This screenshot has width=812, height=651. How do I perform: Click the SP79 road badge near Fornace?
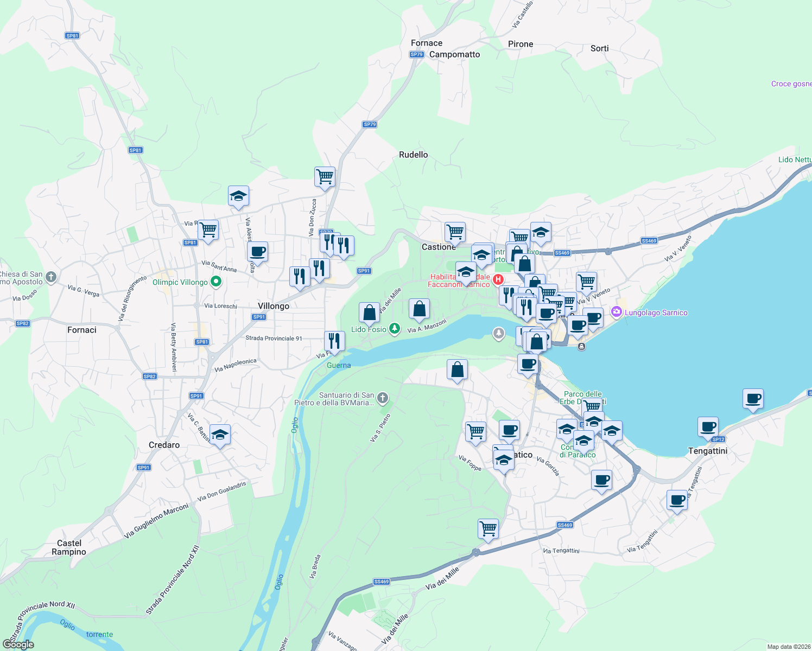[x=417, y=54]
